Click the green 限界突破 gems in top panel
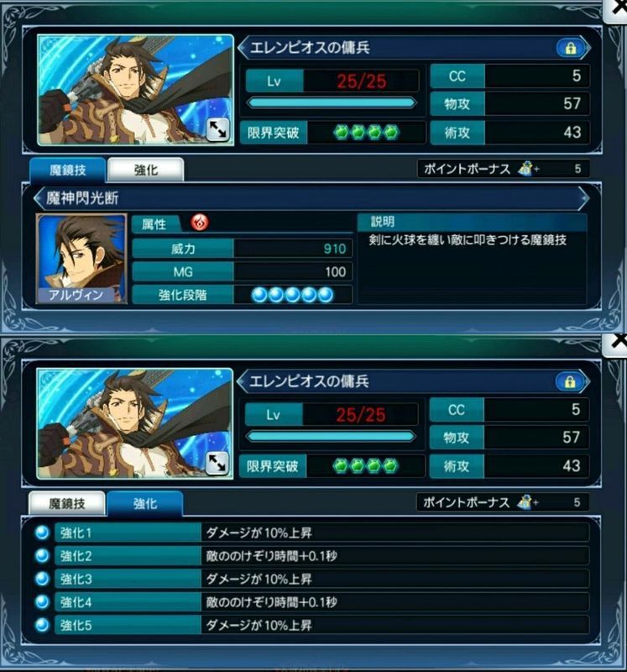The width and height of the screenshot is (627, 672). [x=366, y=133]
